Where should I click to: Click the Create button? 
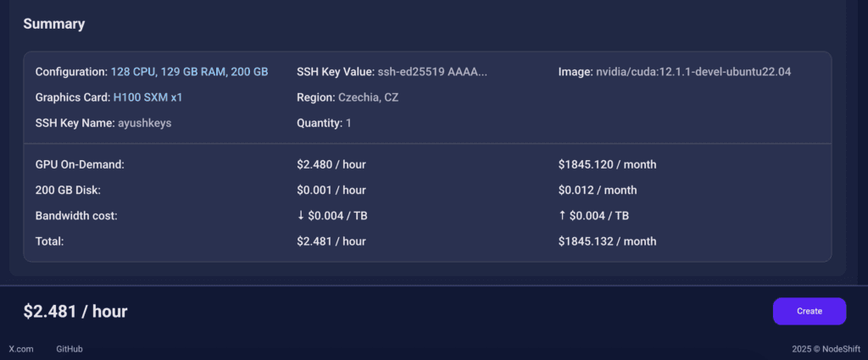coord(809,311)
